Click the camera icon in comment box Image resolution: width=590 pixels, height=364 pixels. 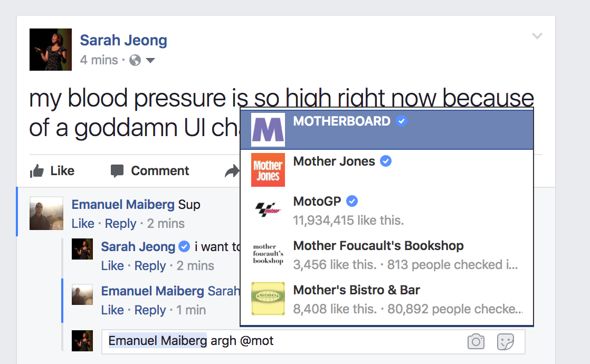(476, 341)
